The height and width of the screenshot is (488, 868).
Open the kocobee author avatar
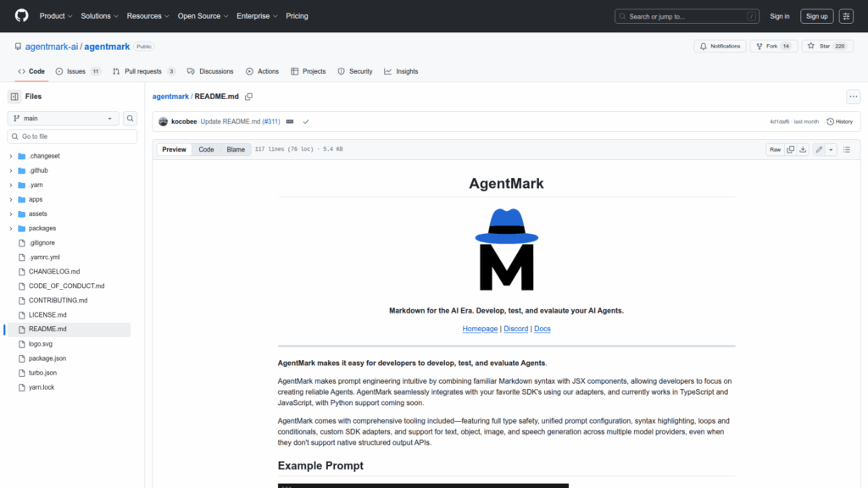click(163, 122)
